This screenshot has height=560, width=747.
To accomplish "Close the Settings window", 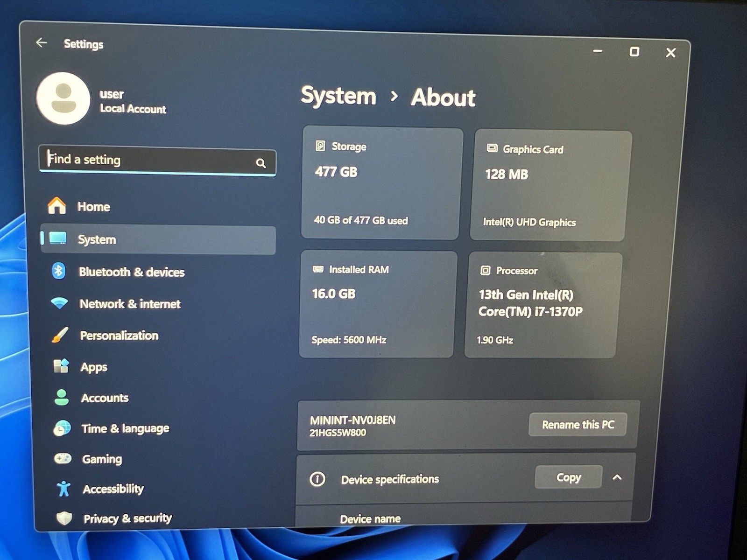I will 670,53.
